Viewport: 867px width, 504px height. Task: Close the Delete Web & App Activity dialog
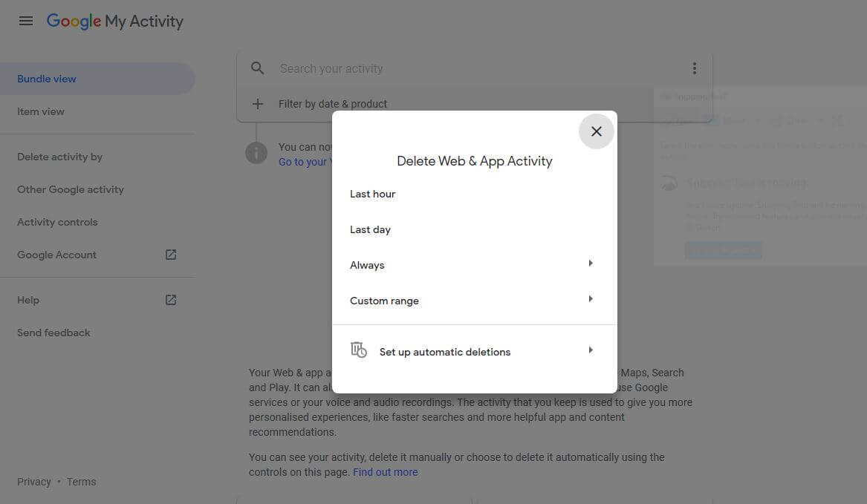[596, 131]
